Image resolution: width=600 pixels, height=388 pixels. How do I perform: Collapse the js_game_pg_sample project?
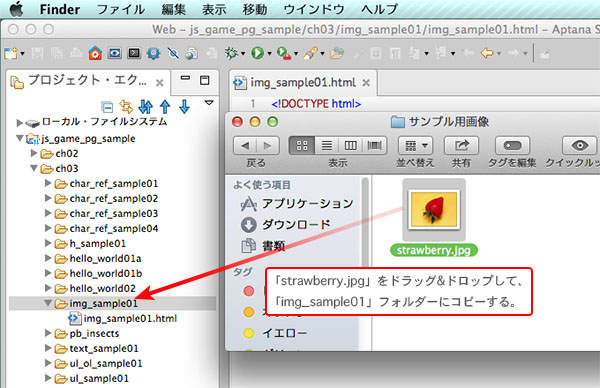click(20, 138)
